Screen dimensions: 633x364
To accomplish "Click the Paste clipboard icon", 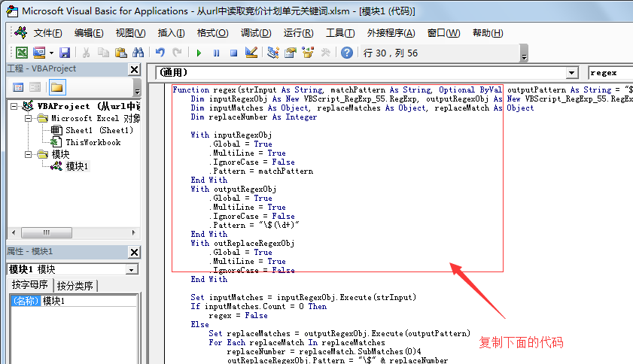I will [x=120, y=53].
